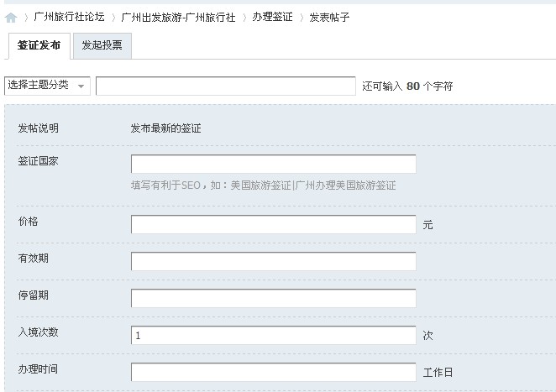Image resolution: width=556 pixels, height=392 pixels.
Task: Click the SEO hint text under 签证国家
Action: click(x=263, y=185)
